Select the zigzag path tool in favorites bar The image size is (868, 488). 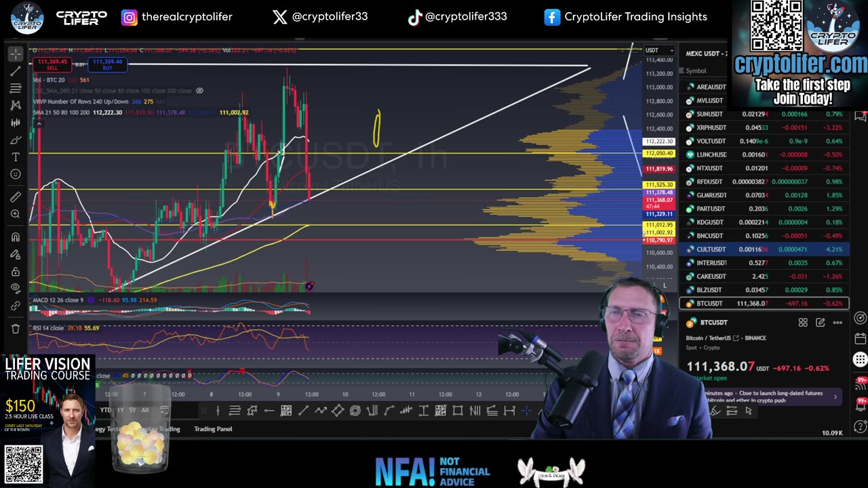pos(321,411)
